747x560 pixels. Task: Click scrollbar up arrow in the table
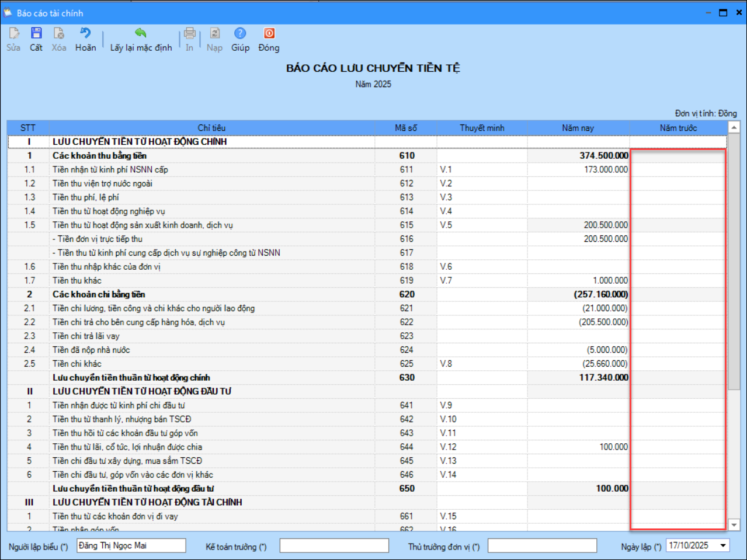click(734, 127)
